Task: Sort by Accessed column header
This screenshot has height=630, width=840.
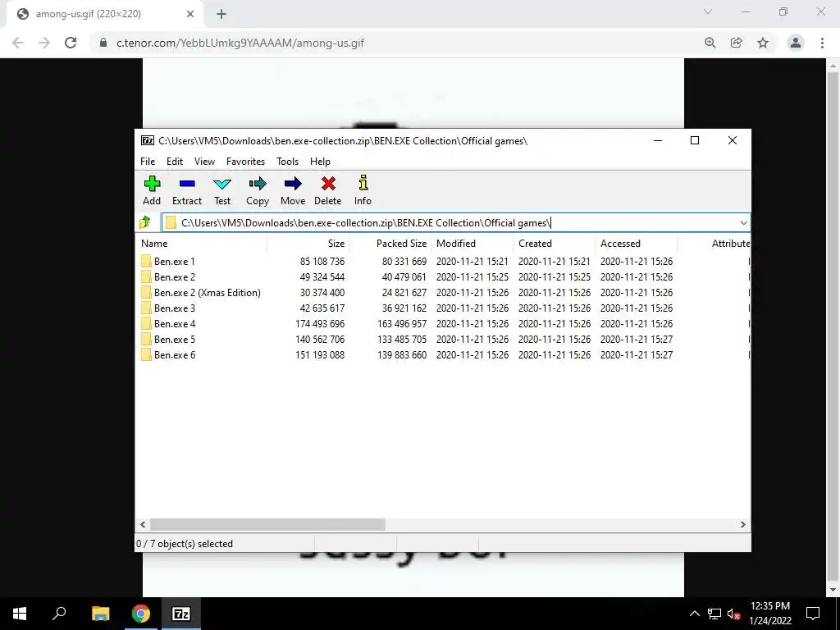Action: 636,243
